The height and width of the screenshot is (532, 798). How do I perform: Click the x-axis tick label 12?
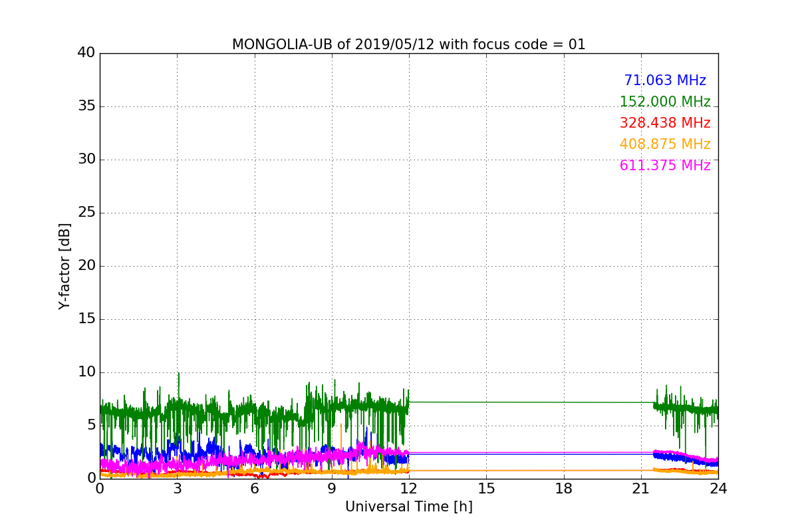(x=409, y=488)
